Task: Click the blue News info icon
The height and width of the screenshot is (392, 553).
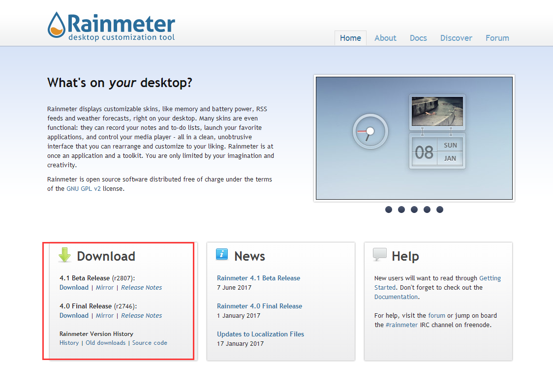Action: point(222,254)
